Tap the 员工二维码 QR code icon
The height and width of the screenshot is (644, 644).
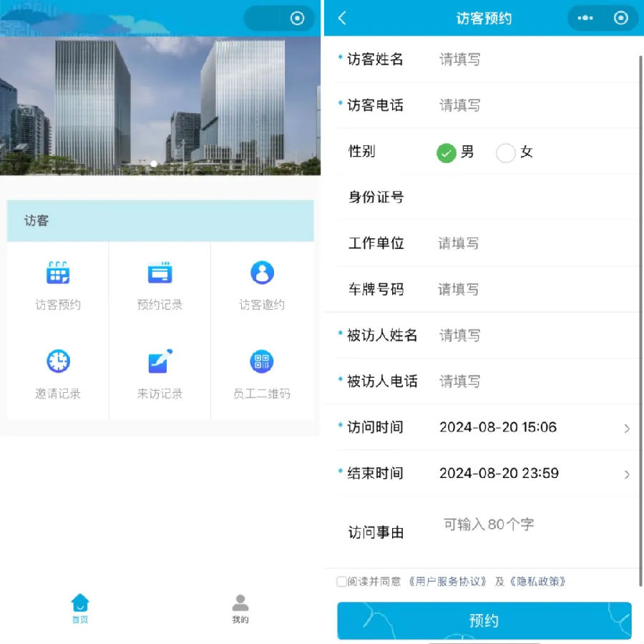[x=262, y=361]
